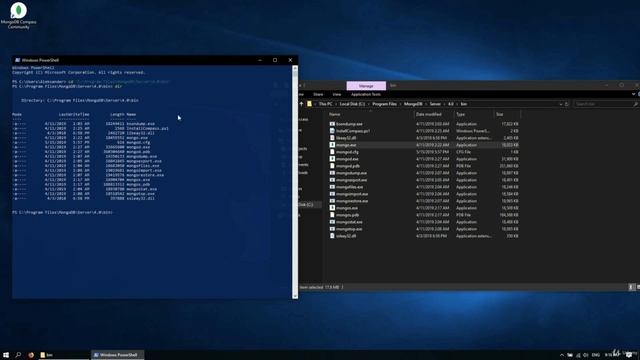Navigate to 4.0 breadcrumb segment

tap(451, 104)
